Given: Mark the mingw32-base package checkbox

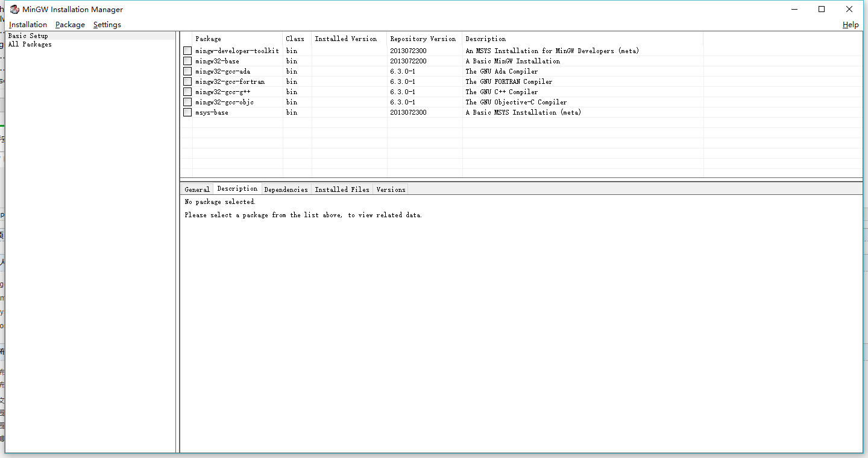Looking at the screenshot, I should pos(187,61).
